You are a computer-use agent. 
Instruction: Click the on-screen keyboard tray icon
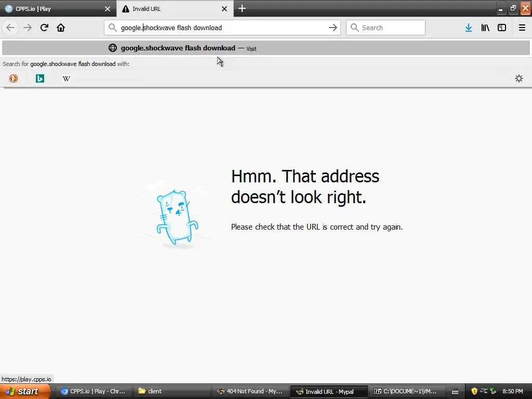click(x=455, y=392)
